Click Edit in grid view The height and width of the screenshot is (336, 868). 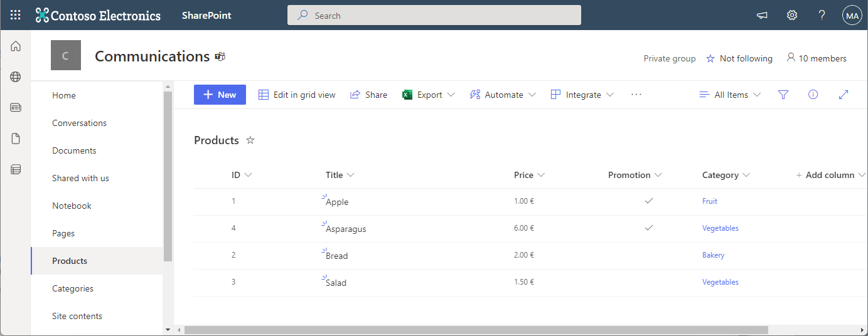click(297, 95)
